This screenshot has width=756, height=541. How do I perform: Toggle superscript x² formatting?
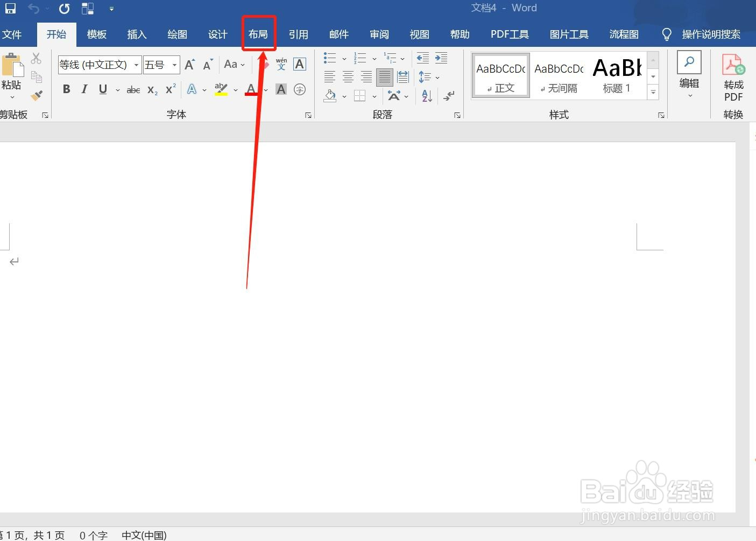click(x=171, y=89)
